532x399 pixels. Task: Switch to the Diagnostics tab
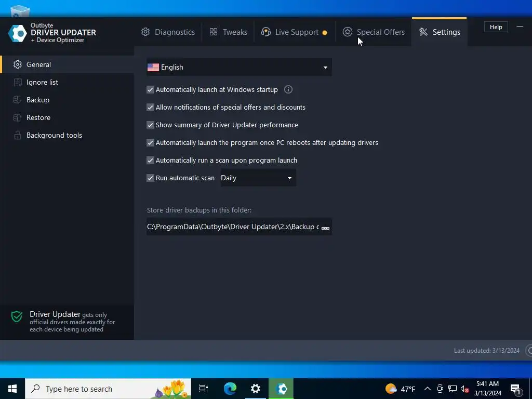point(168,32)
